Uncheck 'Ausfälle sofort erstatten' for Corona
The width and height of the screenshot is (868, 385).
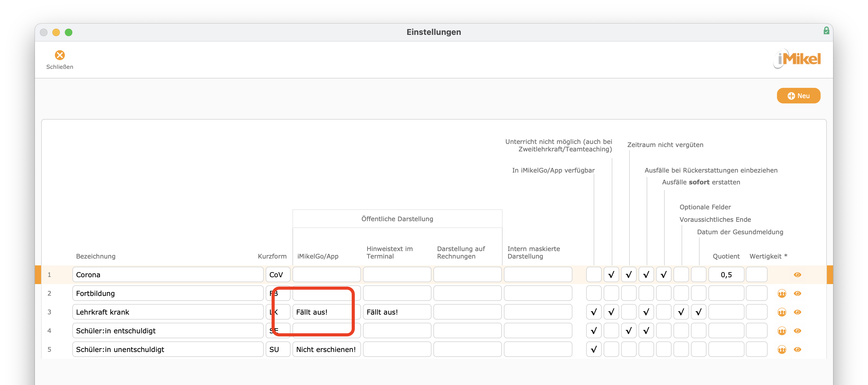pos(664,275)
